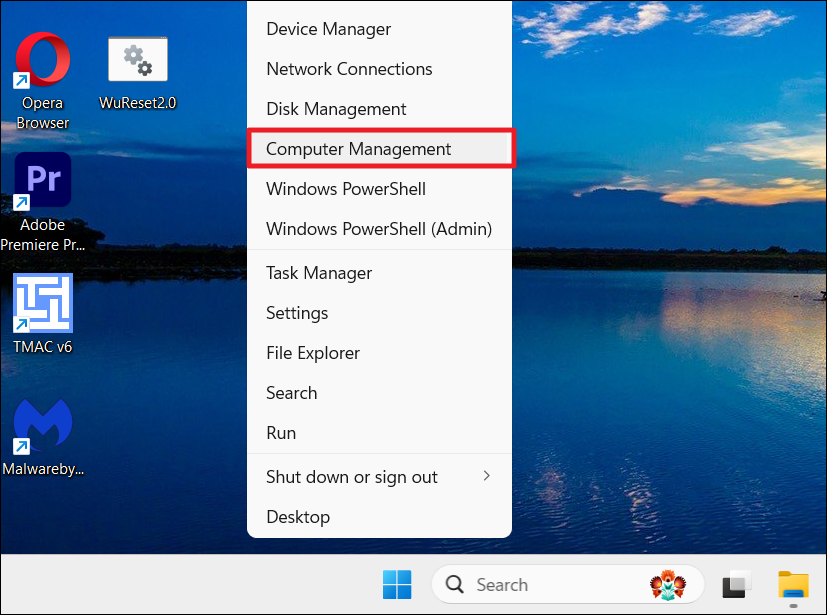Choose Network Connections in the menu
The height and width of the screenshot is (615, 827).
click(x=349, y=69)
